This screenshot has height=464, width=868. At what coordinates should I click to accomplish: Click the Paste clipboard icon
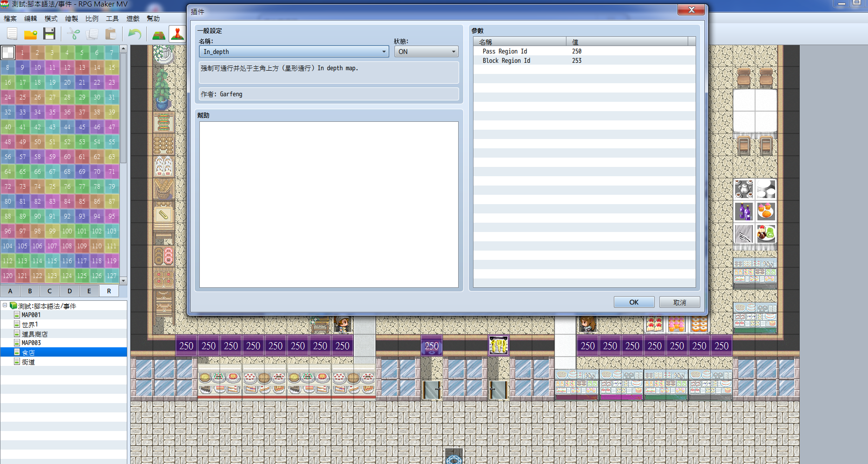111,34
